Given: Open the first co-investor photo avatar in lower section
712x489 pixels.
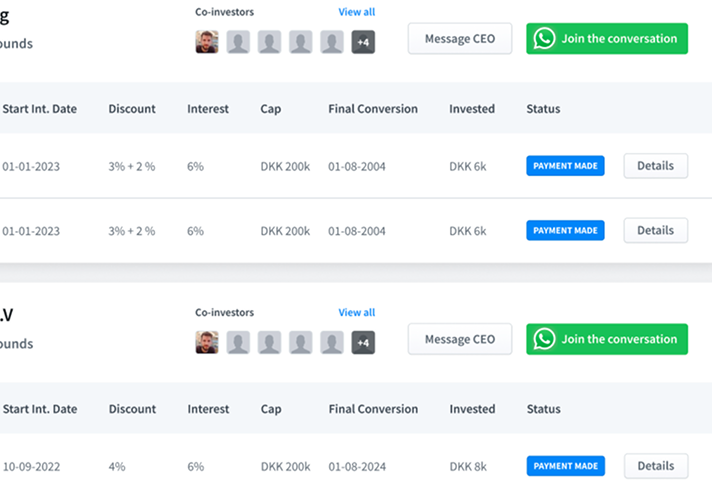Looking at the screenshot, I should point(207,342).
